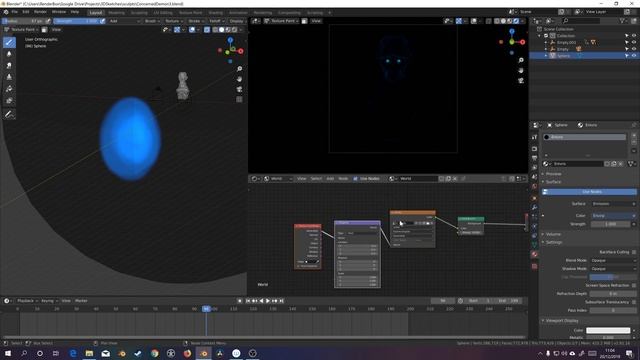
Task: Hide Empty.001 object with eye icon
Action: click(634, 42)
